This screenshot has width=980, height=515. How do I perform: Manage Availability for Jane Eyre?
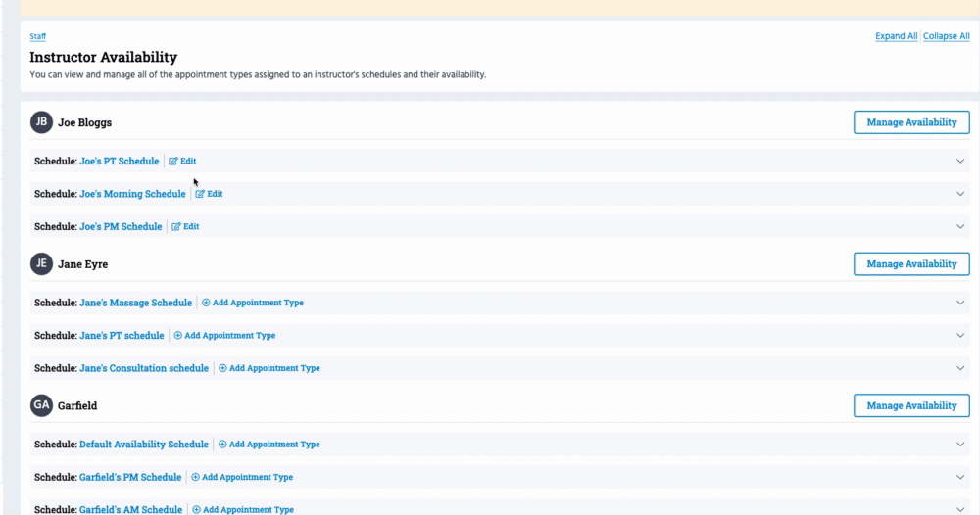pos(911,264)
